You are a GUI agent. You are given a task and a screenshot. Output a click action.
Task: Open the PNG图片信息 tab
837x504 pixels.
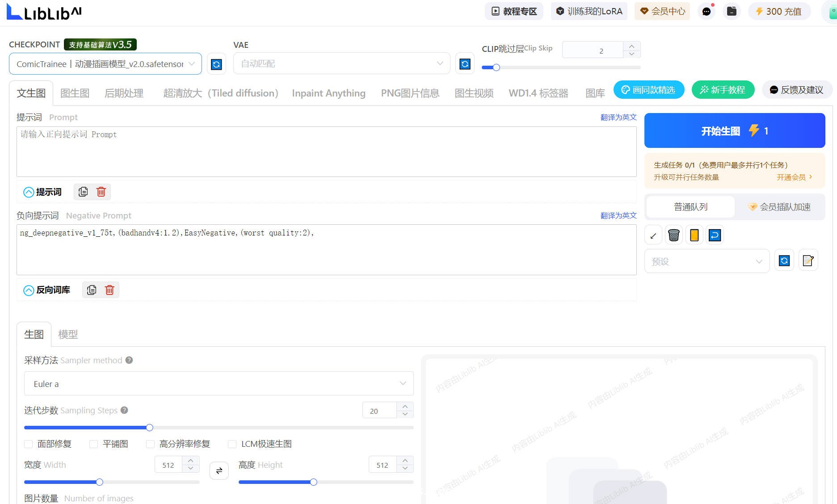pyautogui.click(x=410, y=93)
